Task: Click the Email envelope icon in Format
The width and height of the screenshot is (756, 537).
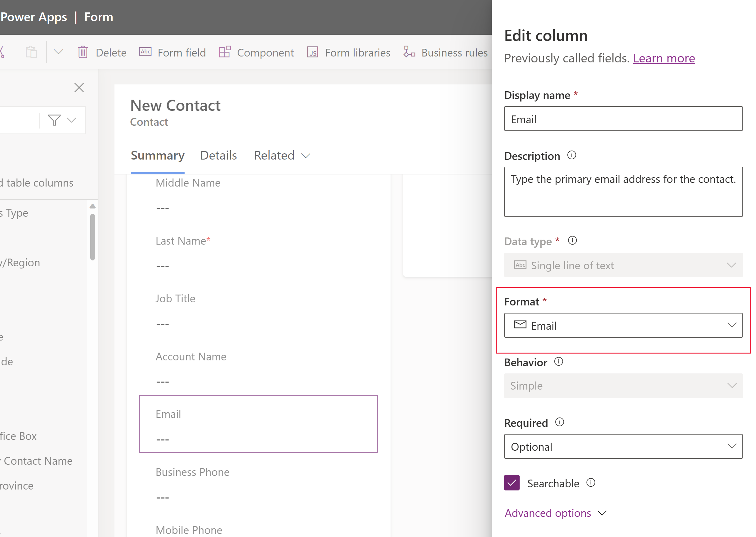Action: tap(520, 325)
